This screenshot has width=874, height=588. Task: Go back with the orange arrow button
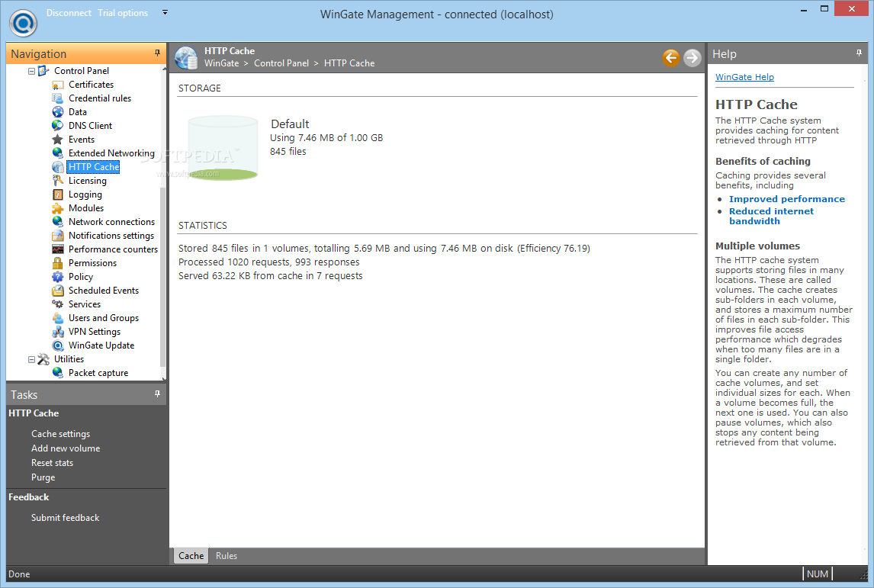click(x=671, y=57)
